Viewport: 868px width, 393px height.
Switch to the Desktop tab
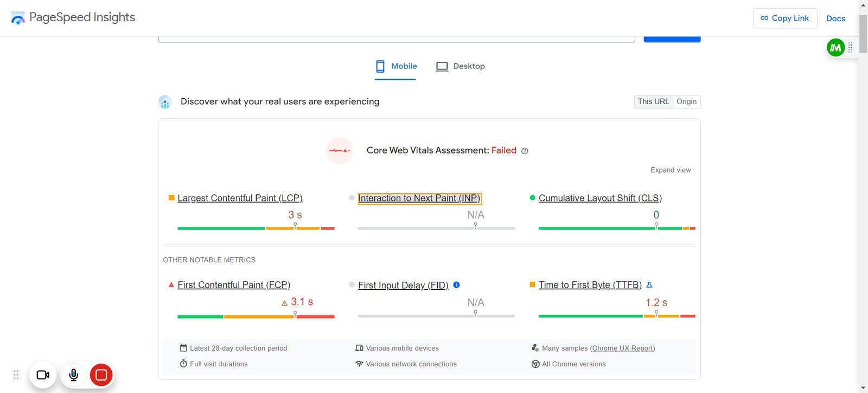tap(461, 66)
